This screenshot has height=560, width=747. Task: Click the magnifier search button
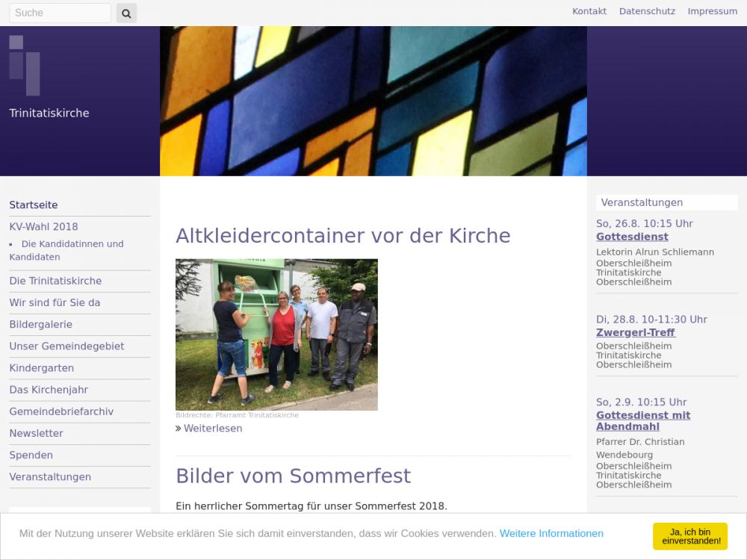[126, 13]
